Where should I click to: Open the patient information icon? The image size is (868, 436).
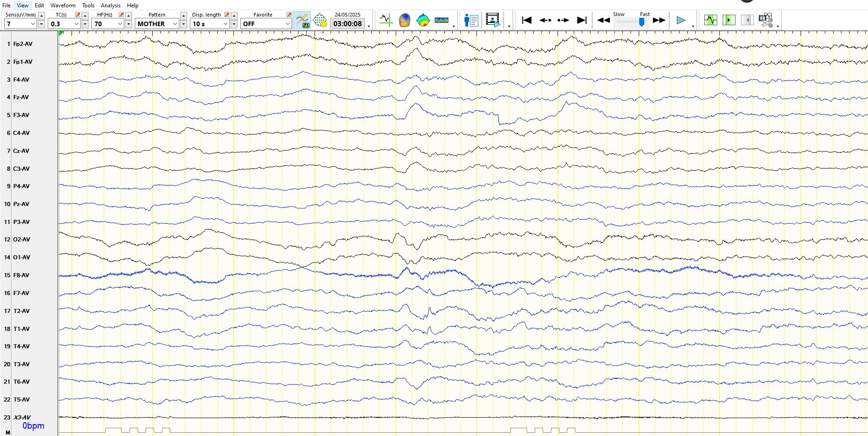pos(471,20)
